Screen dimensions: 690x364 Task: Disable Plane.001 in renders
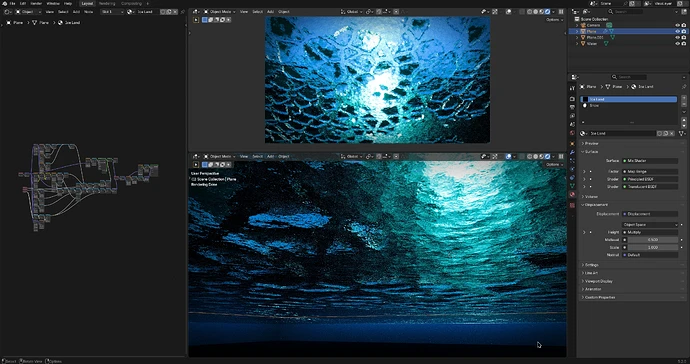tap(684, 38)
